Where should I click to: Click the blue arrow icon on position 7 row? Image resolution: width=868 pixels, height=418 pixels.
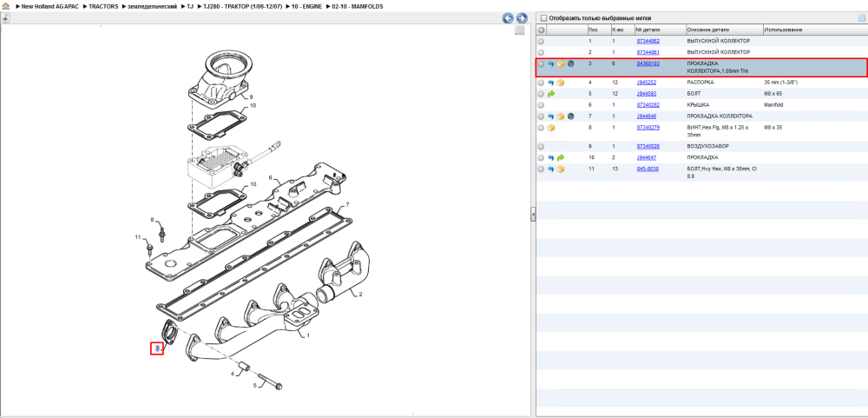click(x=551, y=116)
